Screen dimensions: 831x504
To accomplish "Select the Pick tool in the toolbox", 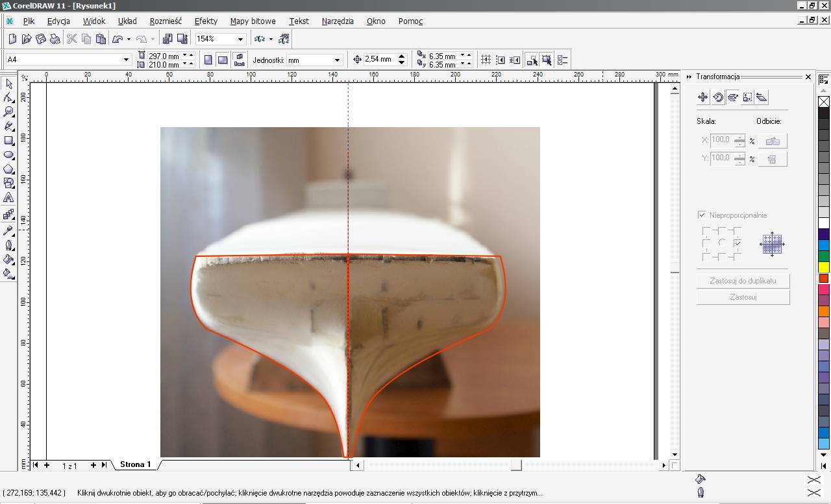I will (8, 84).
